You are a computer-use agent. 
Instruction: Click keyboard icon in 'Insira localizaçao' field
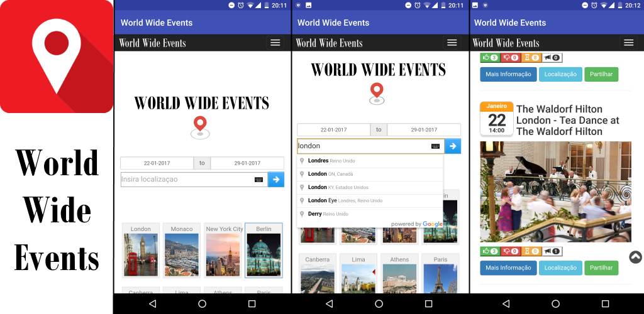(258, 180)
